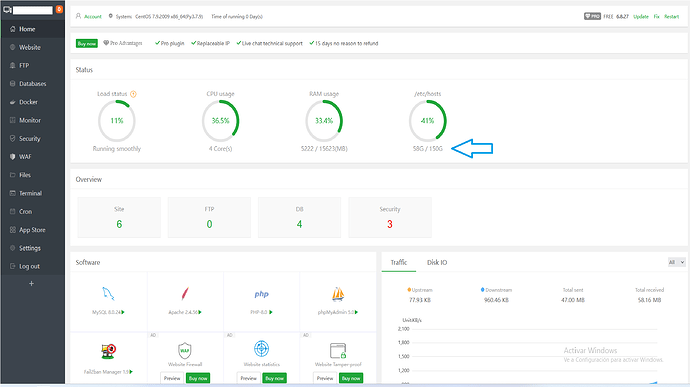Expand the sidebar plus add-menu button
This screenshot has width=690, height=388.
[x=31, y=284]
